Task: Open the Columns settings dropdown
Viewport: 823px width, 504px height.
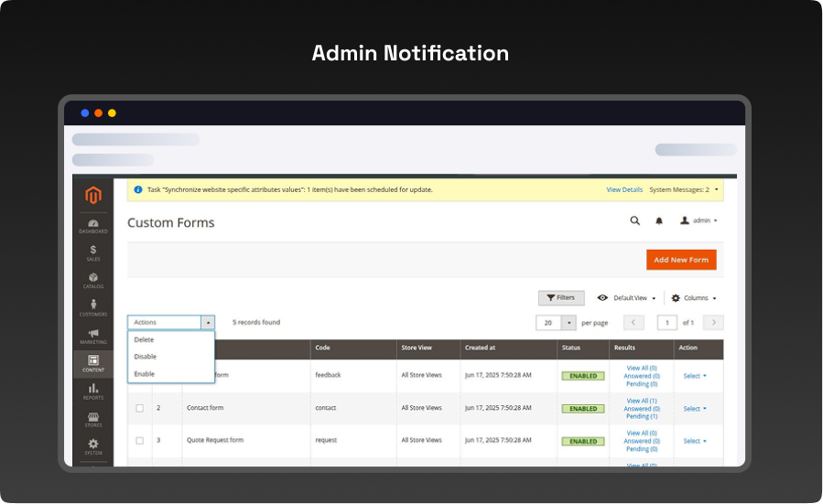Action: click(x=694, y=298)
